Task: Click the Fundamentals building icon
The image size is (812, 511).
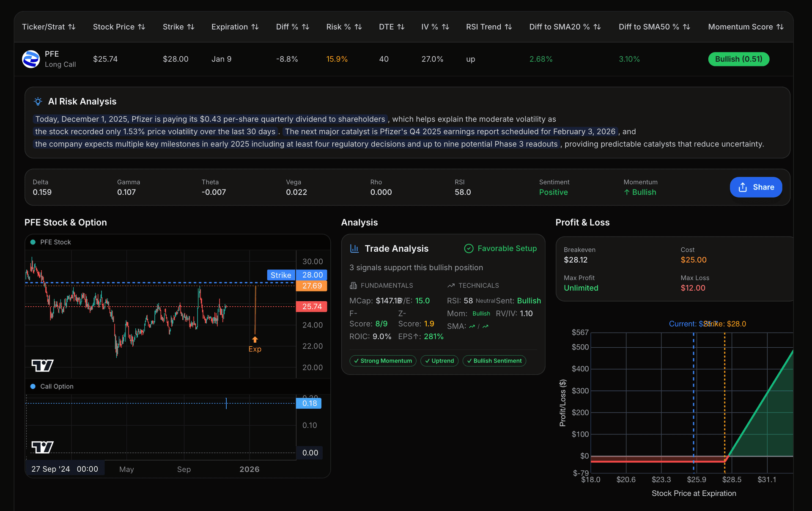Action: pos(354,285)
